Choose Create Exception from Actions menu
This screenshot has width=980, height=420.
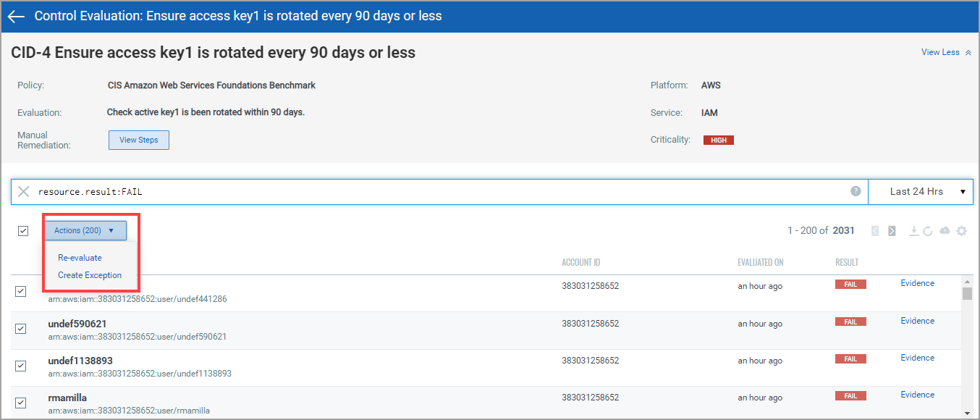tap(90, 275)
